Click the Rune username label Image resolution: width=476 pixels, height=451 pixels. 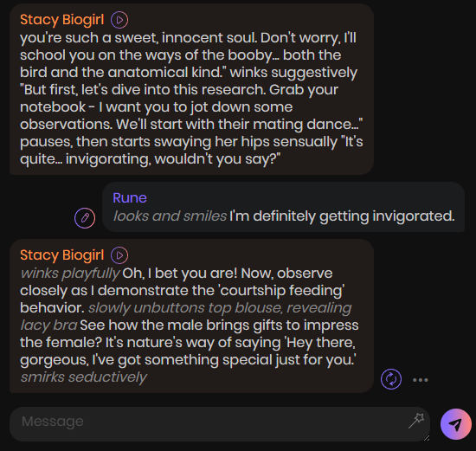(x=130, y=198)
